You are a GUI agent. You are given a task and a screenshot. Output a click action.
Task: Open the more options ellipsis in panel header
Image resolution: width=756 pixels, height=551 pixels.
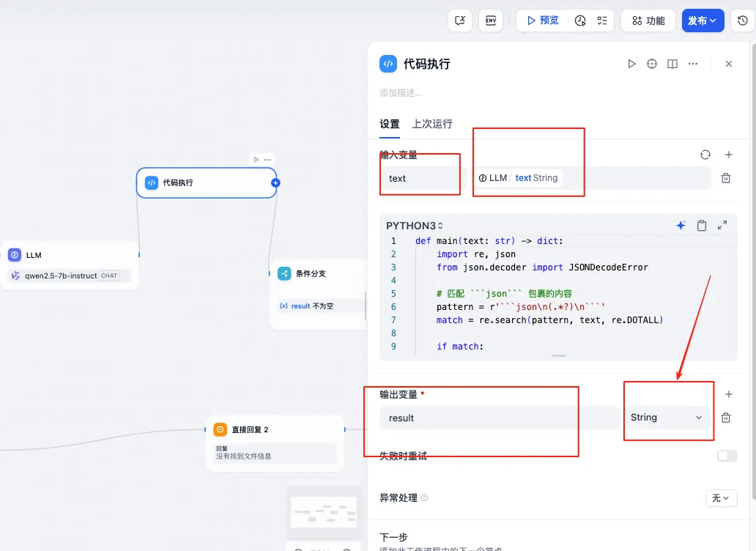click(x=693, y=64)
